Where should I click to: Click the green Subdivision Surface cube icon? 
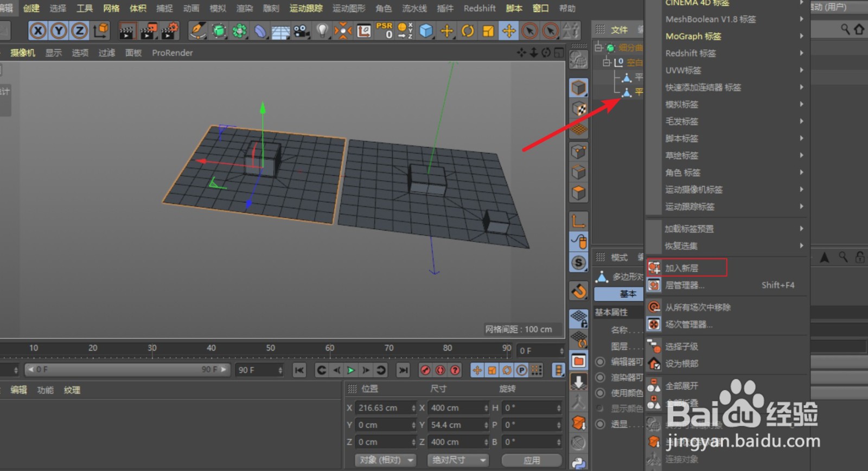pyautogui.click(x=219, y=31)
